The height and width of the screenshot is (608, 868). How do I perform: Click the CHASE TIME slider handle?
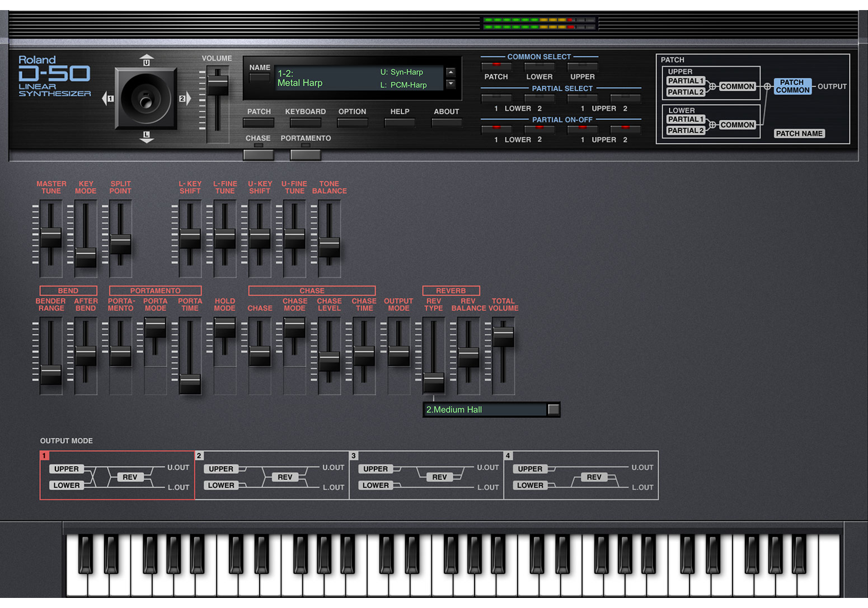pos(364,356)
